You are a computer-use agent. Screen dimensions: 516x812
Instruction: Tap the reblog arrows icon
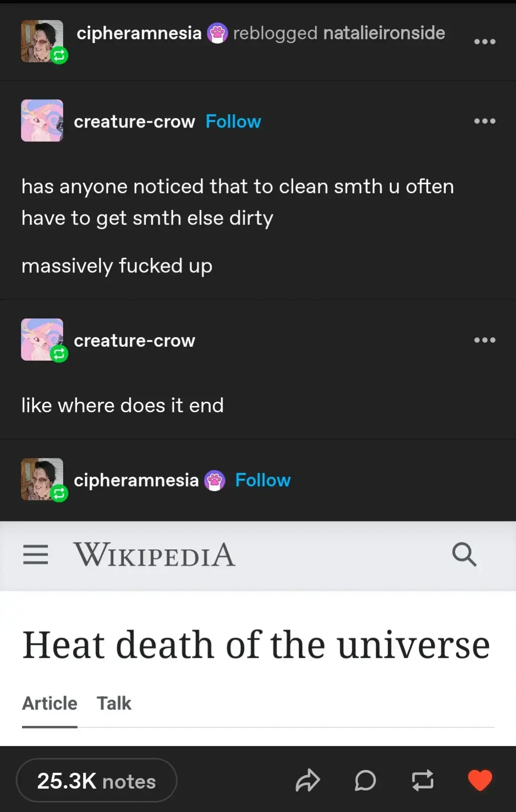click(x=423, y=780)
